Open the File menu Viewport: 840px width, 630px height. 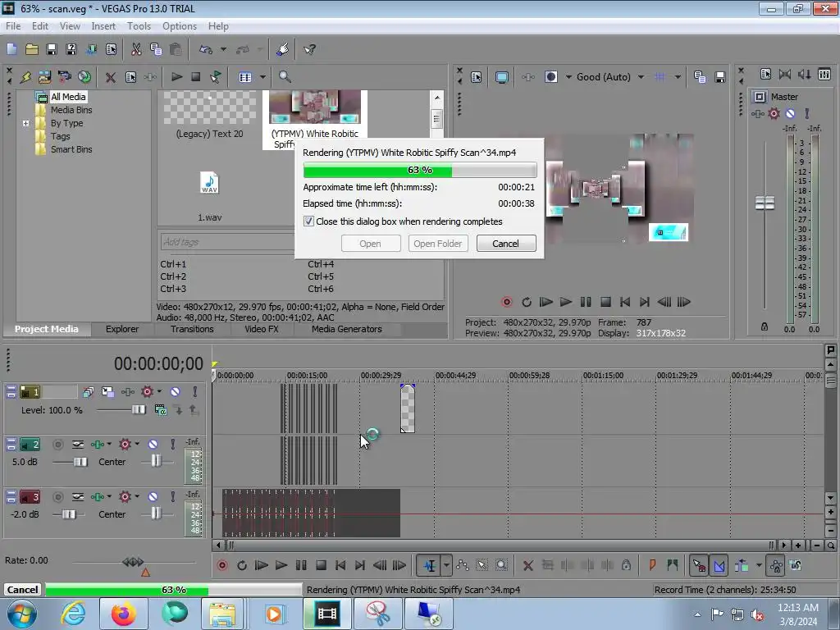[13, 25]
